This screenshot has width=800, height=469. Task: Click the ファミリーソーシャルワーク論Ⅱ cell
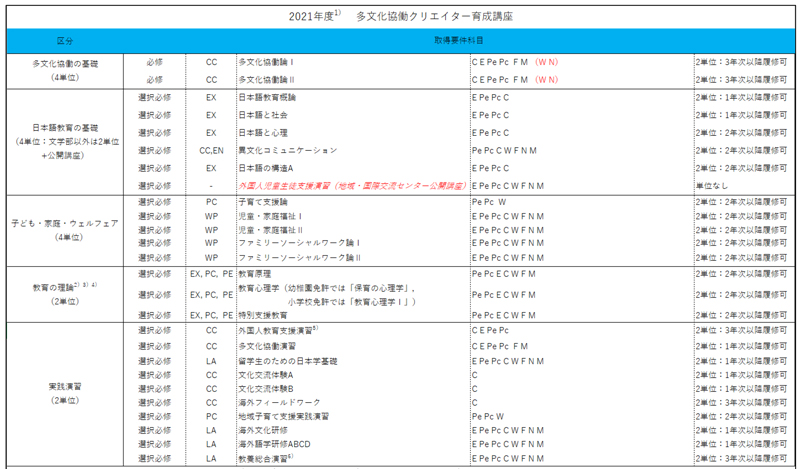298,257
